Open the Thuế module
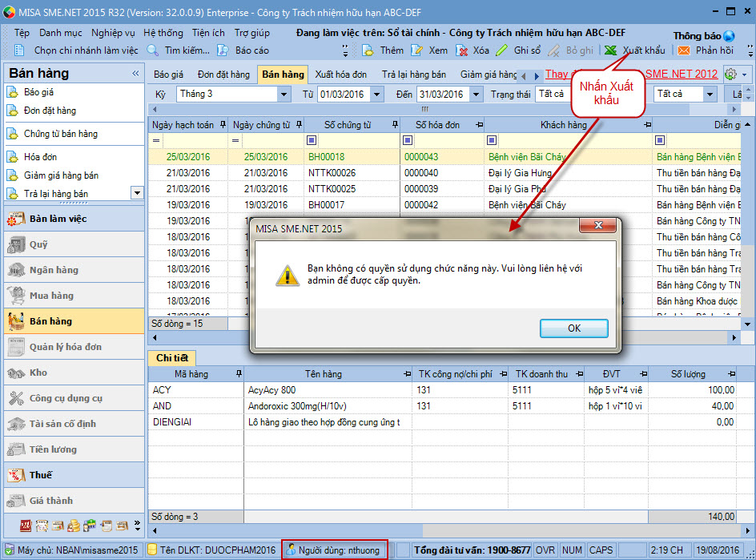This screenshot has height=560, width=756. click(74, 474)
